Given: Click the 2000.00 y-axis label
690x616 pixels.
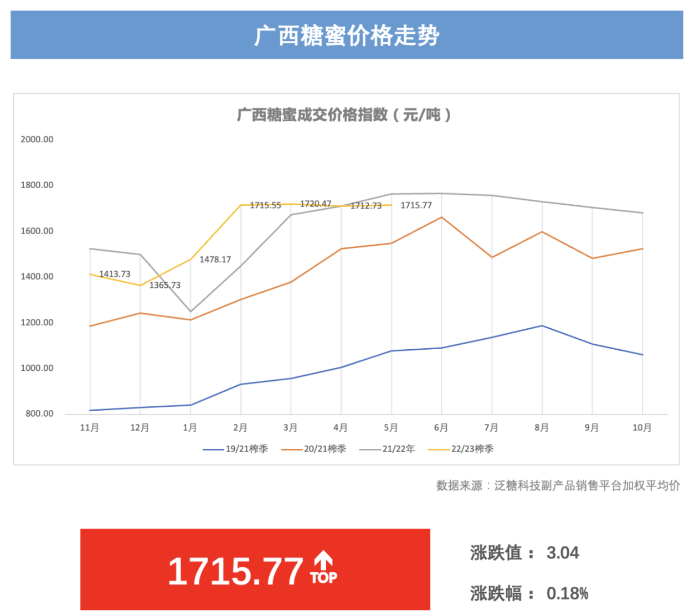Looking at the screenshot, I should (x=37, y=139).
